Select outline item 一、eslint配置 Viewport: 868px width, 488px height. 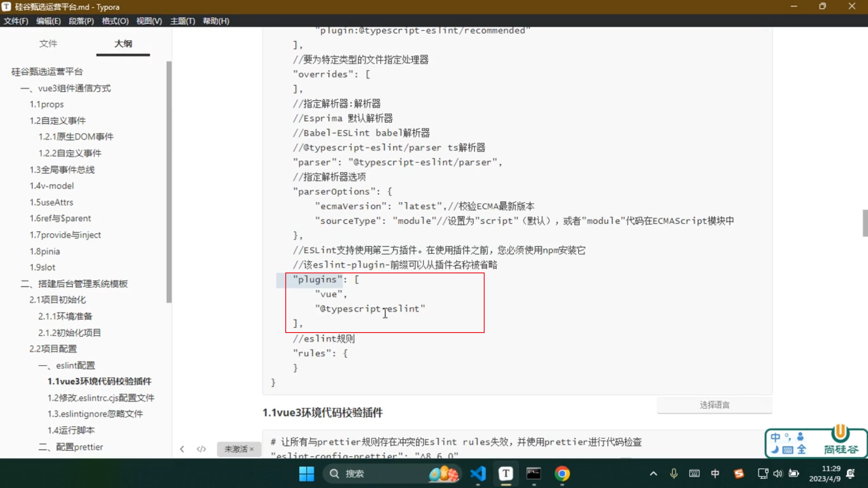66,365
